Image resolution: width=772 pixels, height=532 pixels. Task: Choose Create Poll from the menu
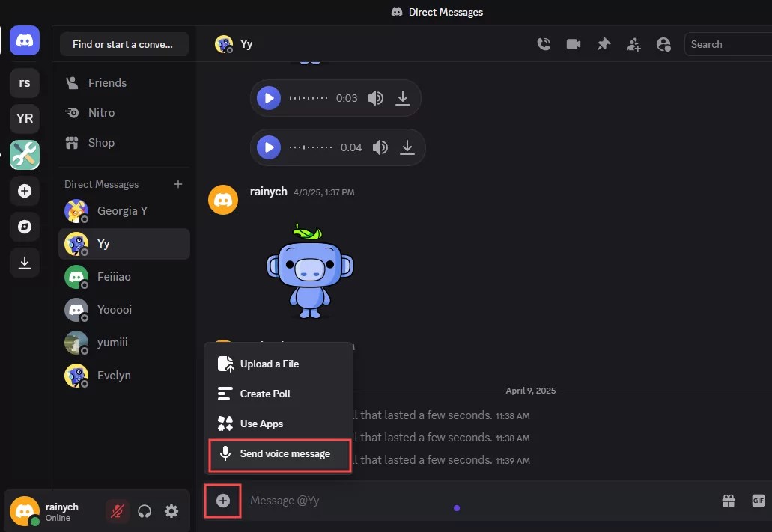(x=279, y=394)
